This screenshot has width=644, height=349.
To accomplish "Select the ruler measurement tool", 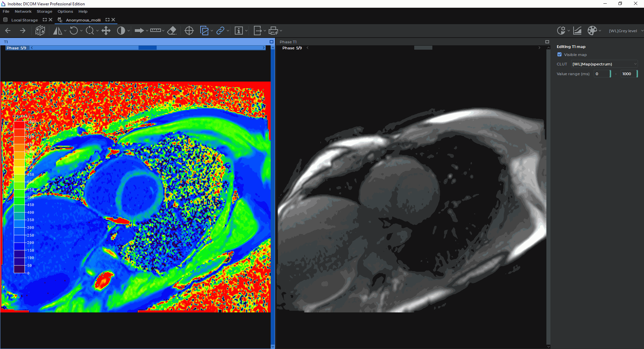I will coord(155,31).
